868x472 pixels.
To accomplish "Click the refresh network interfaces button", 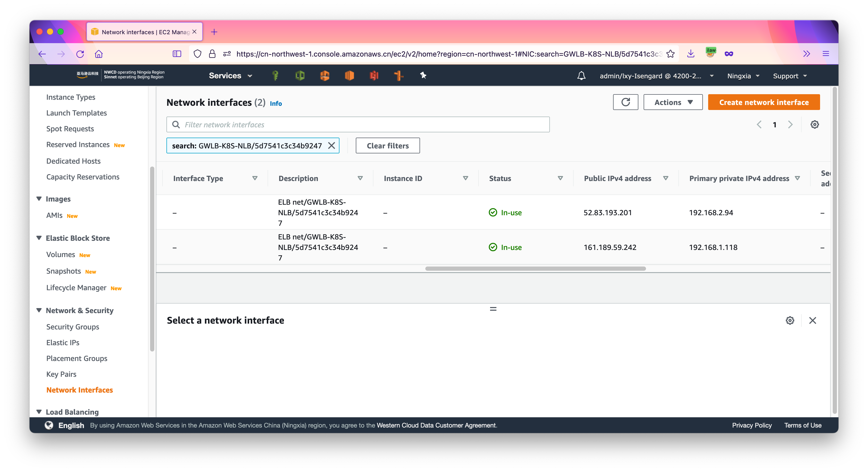I will pos(625,102).
